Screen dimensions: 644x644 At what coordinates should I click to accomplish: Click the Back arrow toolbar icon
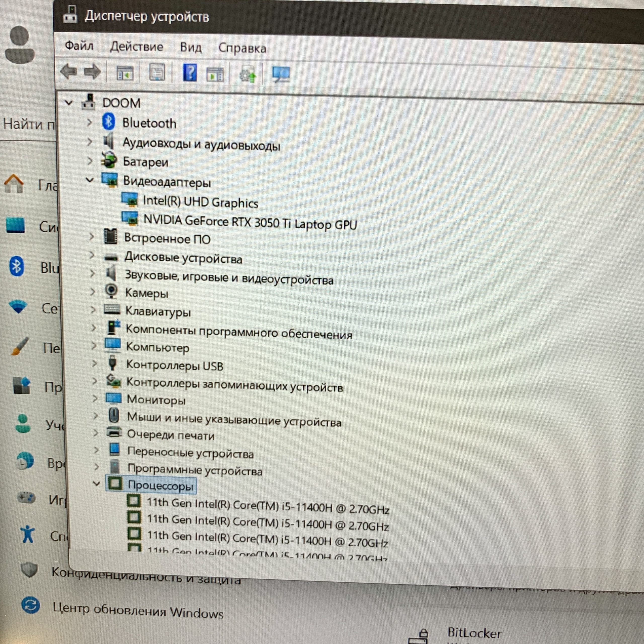pyautogui.click(x=69, y=71)
